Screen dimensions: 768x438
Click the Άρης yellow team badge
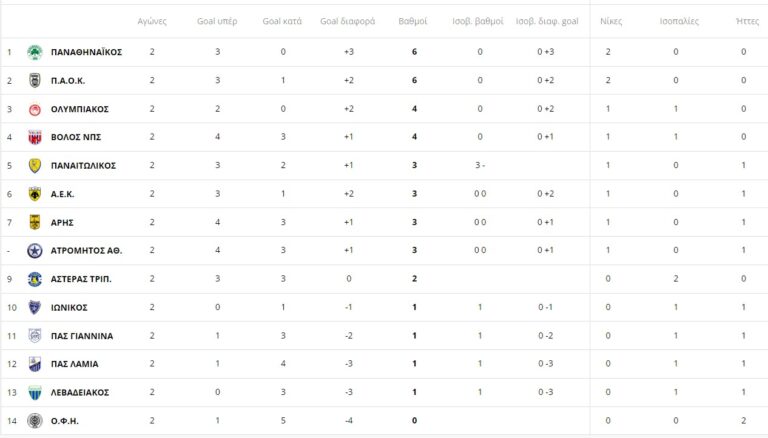34,222
